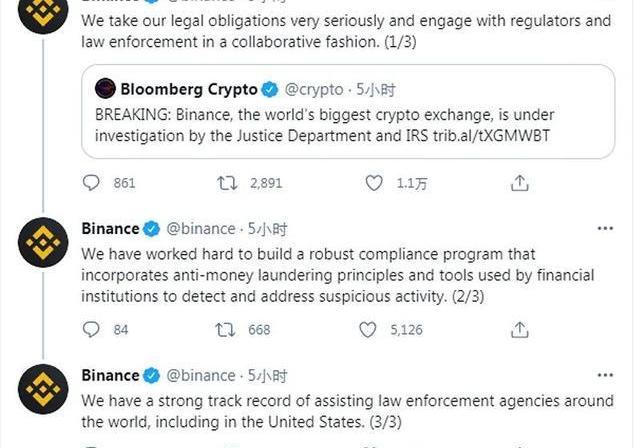Open more options on the (3/3) tweet
The image size is (640, 448).
(x=605, y=375)
